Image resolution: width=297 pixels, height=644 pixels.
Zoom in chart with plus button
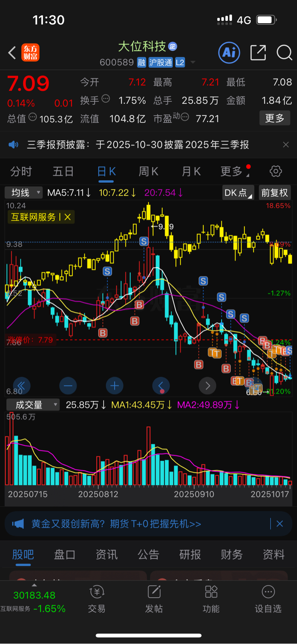tap(114, 386)
